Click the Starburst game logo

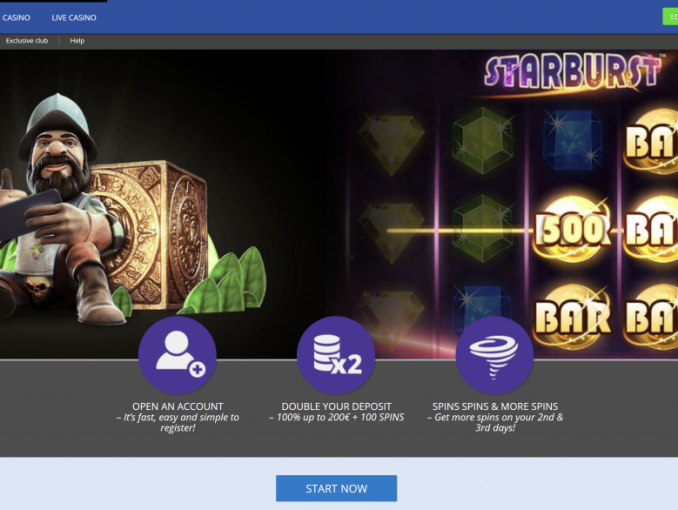tap(572, 72)
